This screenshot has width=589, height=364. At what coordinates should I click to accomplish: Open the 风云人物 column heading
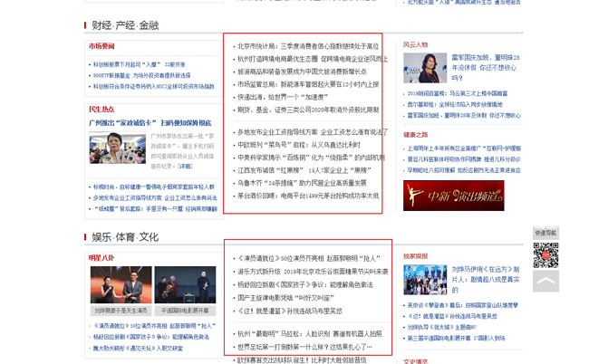(415, 44)
